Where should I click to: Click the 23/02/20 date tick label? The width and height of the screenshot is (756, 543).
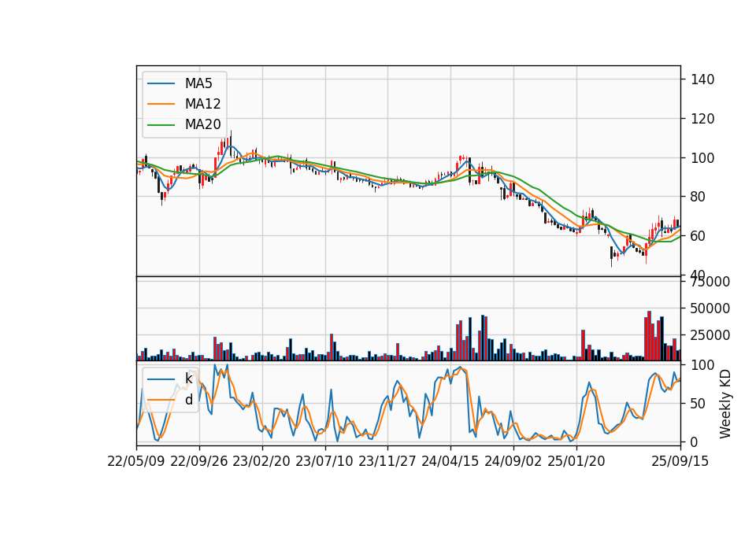tap(261, 461)
